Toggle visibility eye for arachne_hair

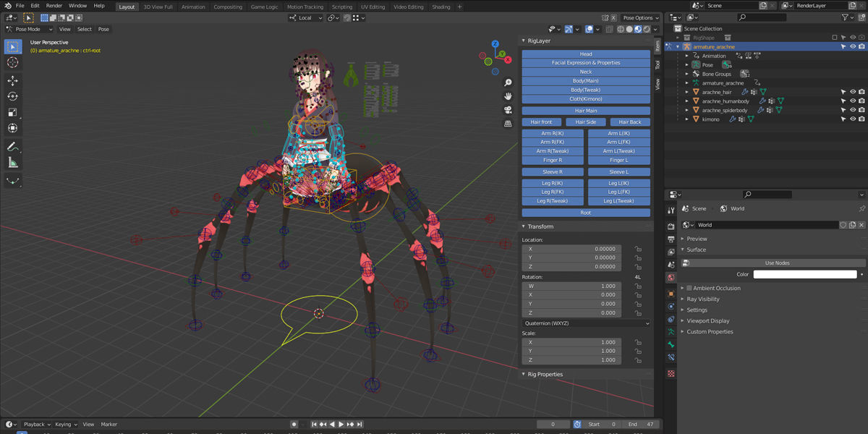853,93
